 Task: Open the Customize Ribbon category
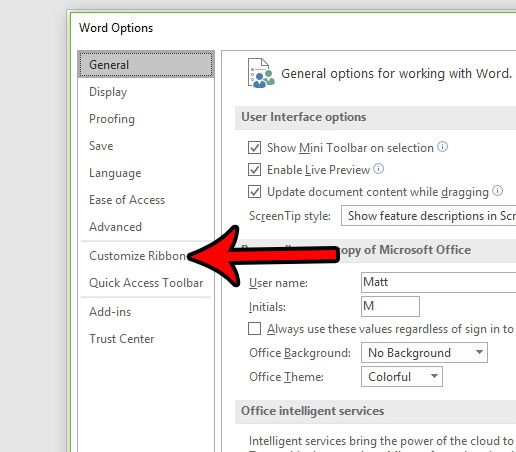138,256
